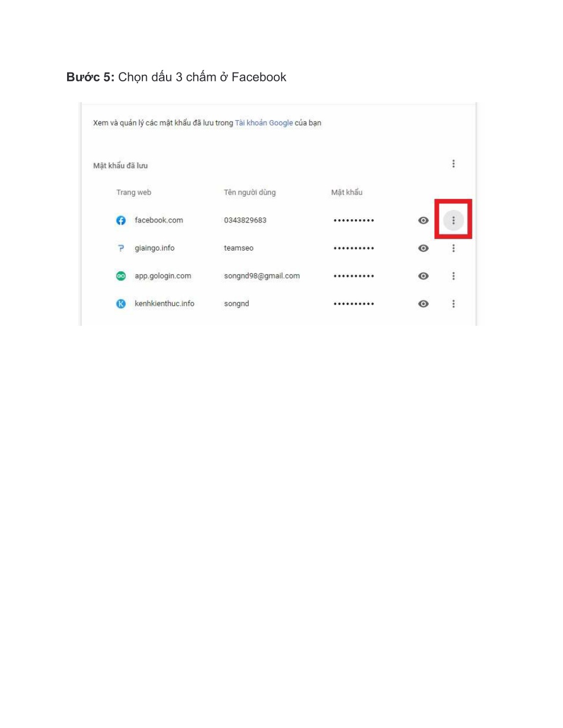Select username teamseo
Screen dimensions: 563x728
239,248
